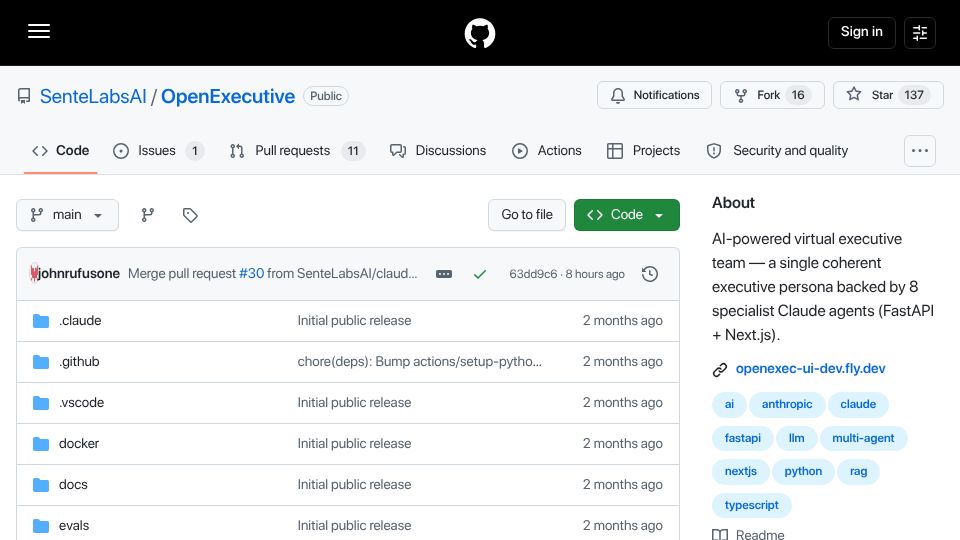This screenshot has width=960, height=540.
Task: Open commit 63dd9c6 link
Action: pos(533,274)
